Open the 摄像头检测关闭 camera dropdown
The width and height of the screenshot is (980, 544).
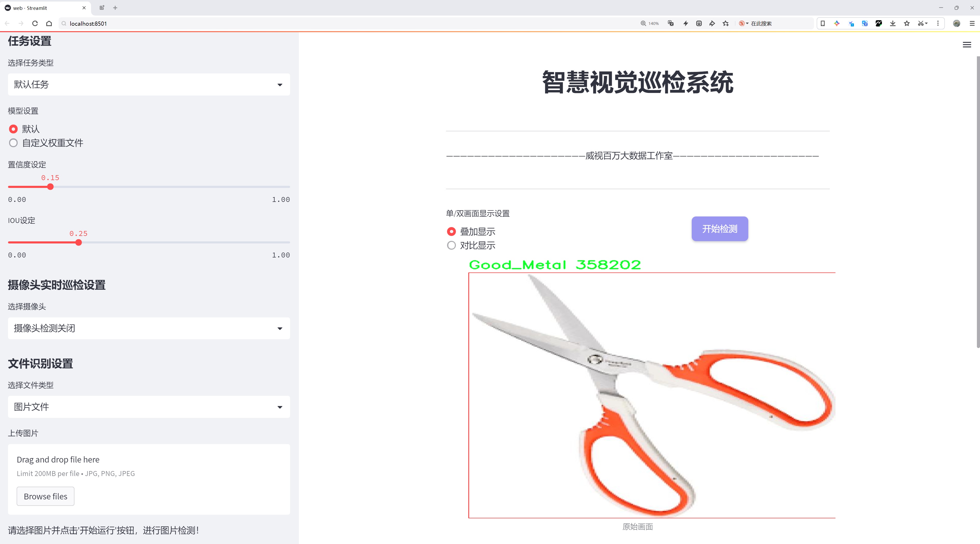pos(149,328)
